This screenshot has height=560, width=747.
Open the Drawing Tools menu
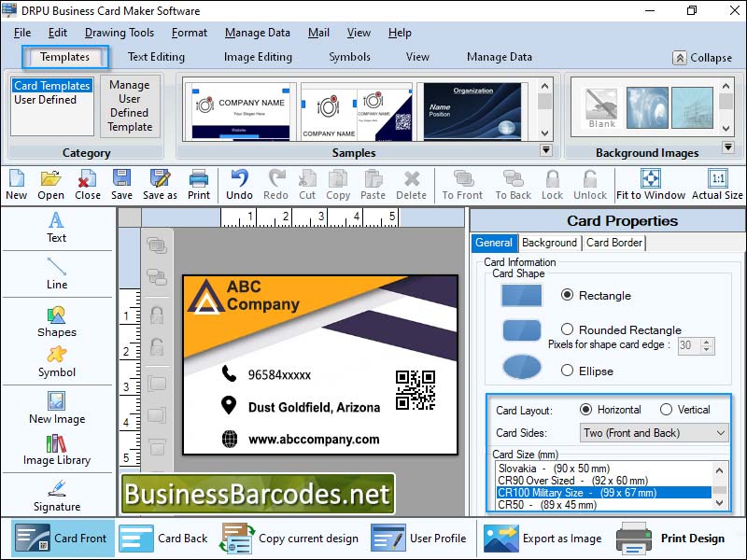coord(119,32)
